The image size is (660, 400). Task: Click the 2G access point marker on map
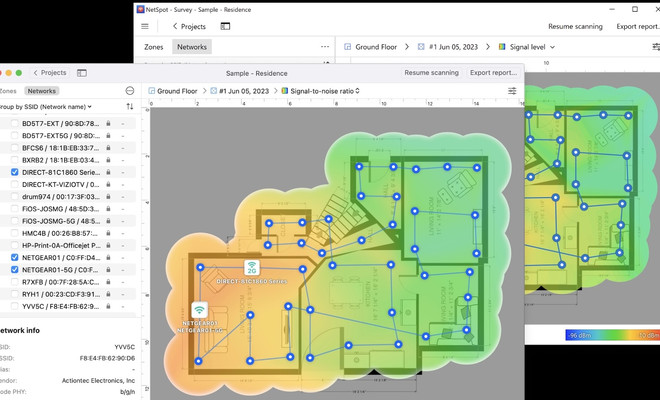252,267
